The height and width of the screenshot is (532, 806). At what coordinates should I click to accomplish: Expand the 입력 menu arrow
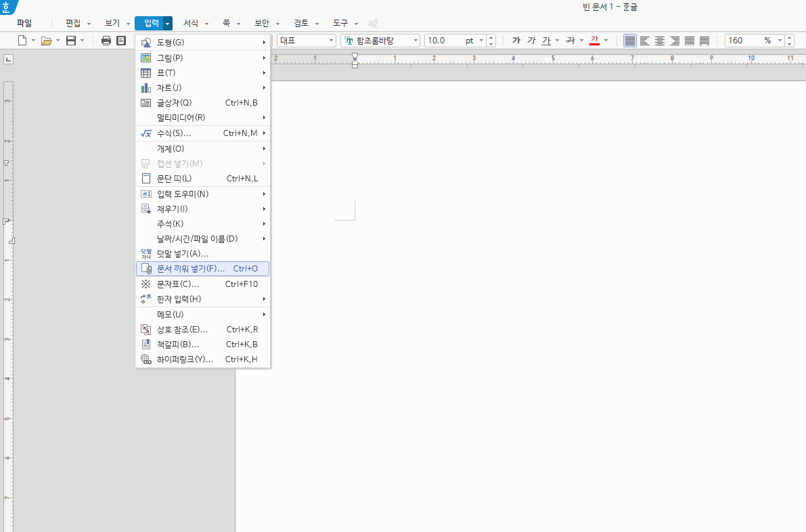point(168,24)
